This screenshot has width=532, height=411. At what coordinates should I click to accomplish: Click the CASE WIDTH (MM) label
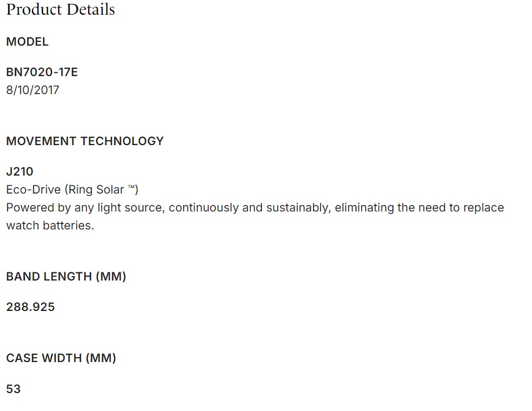[61, 358]
